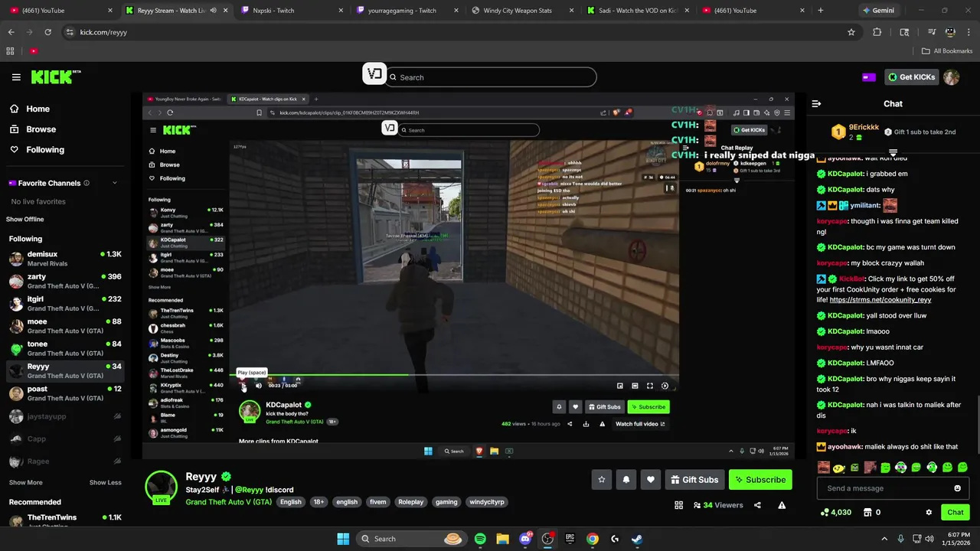This screenshot has height=551, width=980.
Task: Report the stream via warning triangle icon
Action: (x=782, y=505)
